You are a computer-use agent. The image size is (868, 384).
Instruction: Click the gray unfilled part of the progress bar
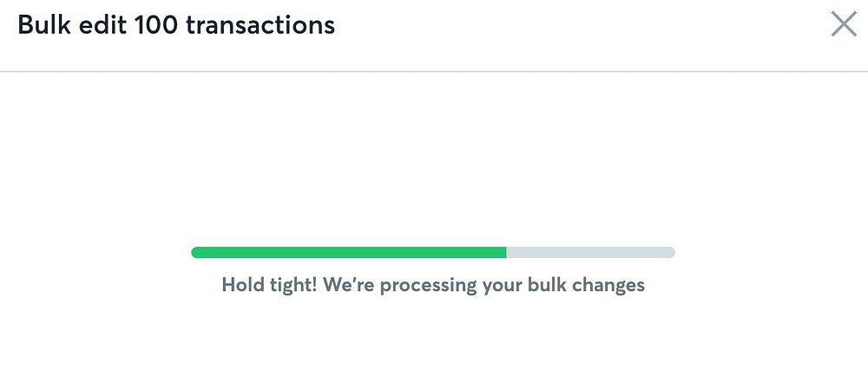coord(590,252)
